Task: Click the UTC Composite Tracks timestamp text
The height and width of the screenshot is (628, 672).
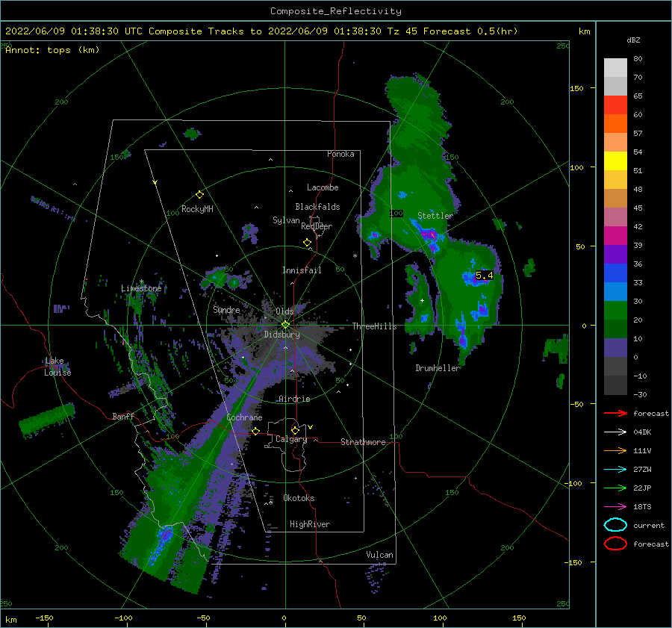Action: coord(261,31)
